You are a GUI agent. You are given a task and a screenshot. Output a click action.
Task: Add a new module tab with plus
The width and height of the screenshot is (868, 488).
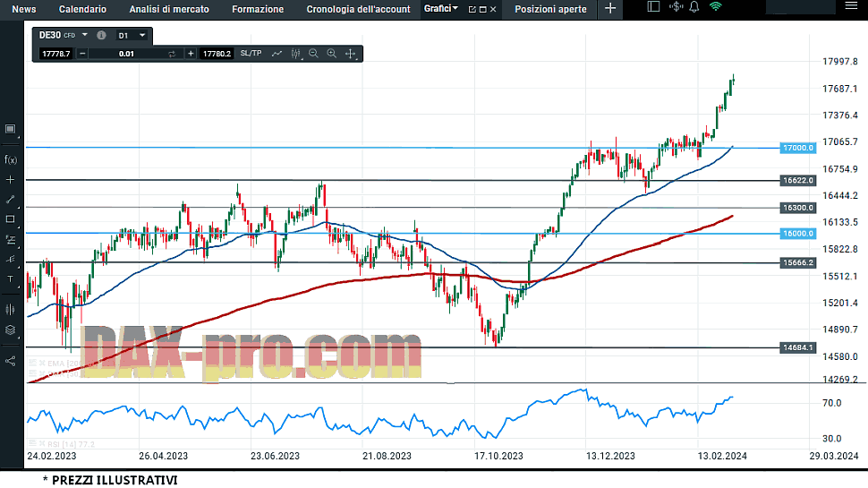pyautogui.click(x=610, y=8)
